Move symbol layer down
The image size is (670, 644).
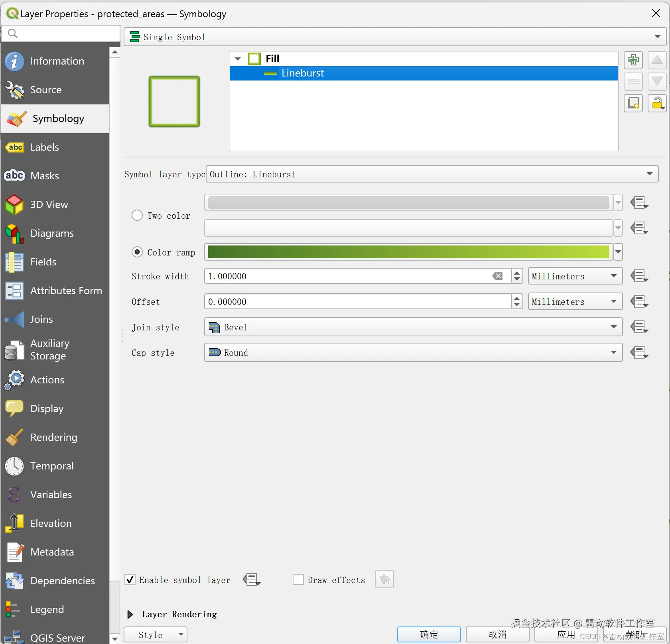[657, 82]
